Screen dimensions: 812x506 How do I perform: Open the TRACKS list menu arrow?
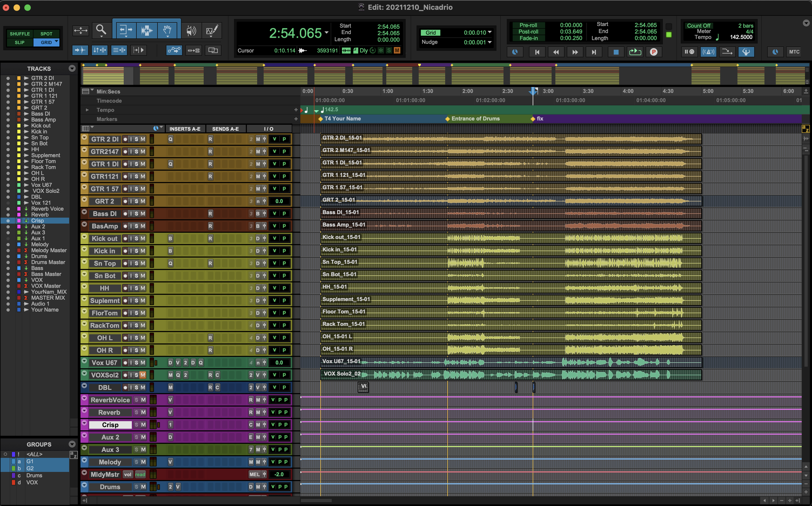coord(72,68)
